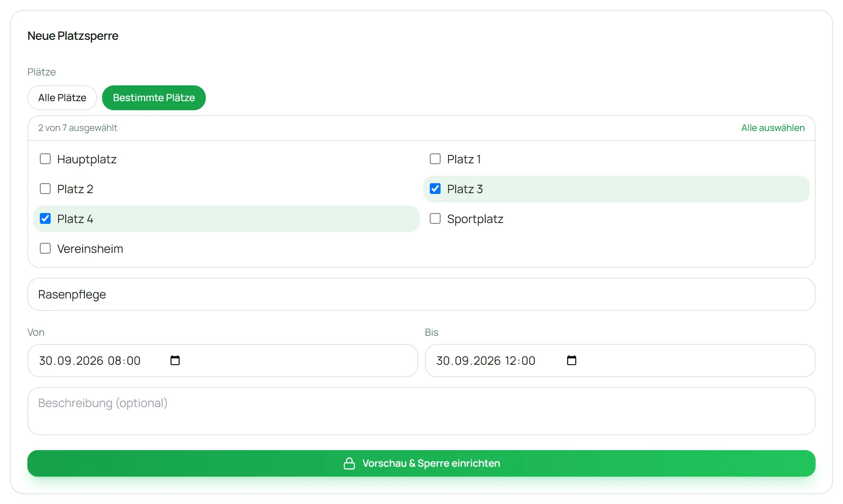843x504 pixels.
Task: Select the Sportplatz checkbox
Action: pyautogui.click(x=435, y=219)
